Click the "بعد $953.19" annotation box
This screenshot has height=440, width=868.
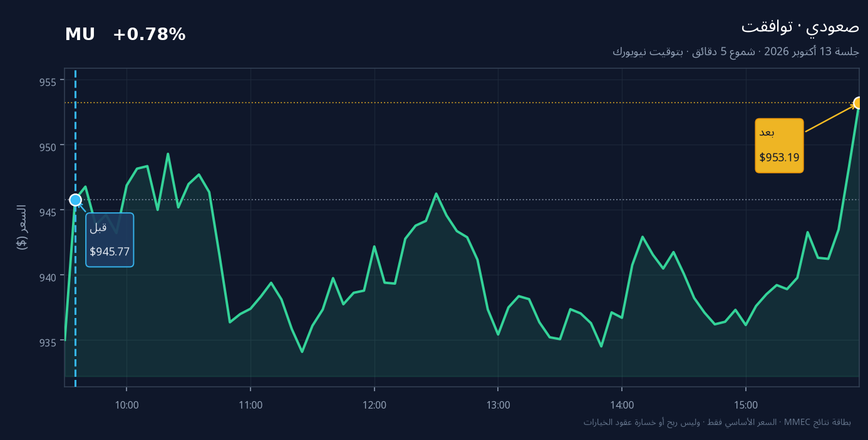click(779, 145)
